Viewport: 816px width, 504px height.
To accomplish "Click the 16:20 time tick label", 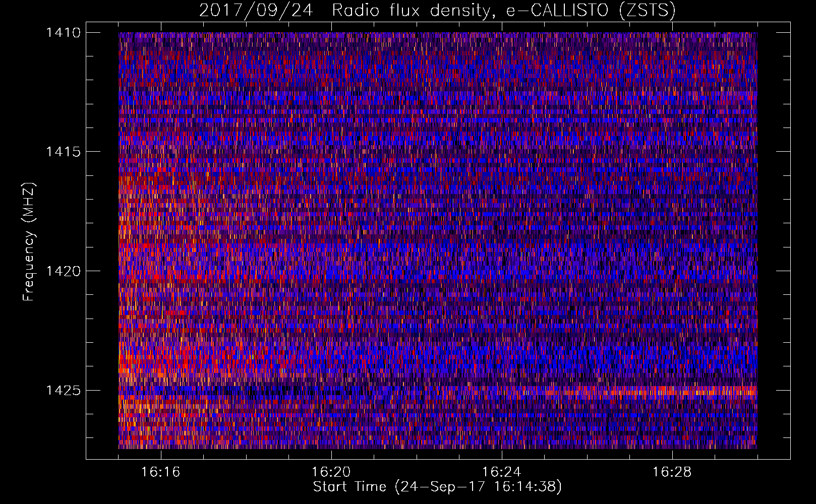I will click(x=331, y=472).
